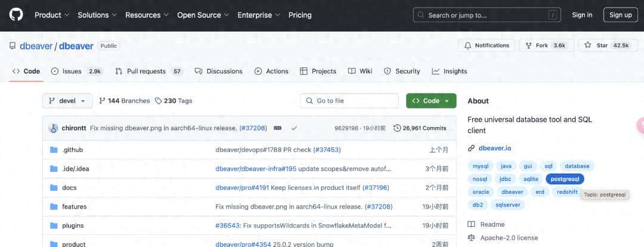
Task: Open the .github folder
Action: tap(72, 150)
